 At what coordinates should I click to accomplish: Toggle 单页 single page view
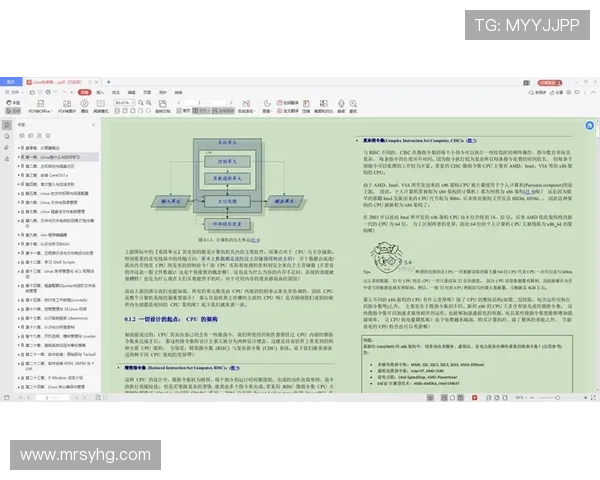pyautogui.click(x=183, y=111)
